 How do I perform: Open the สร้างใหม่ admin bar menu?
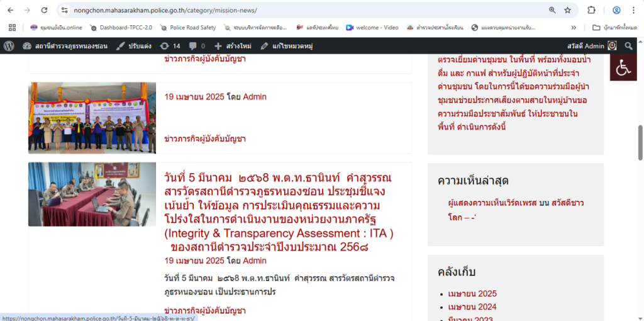tap(233, 46)
